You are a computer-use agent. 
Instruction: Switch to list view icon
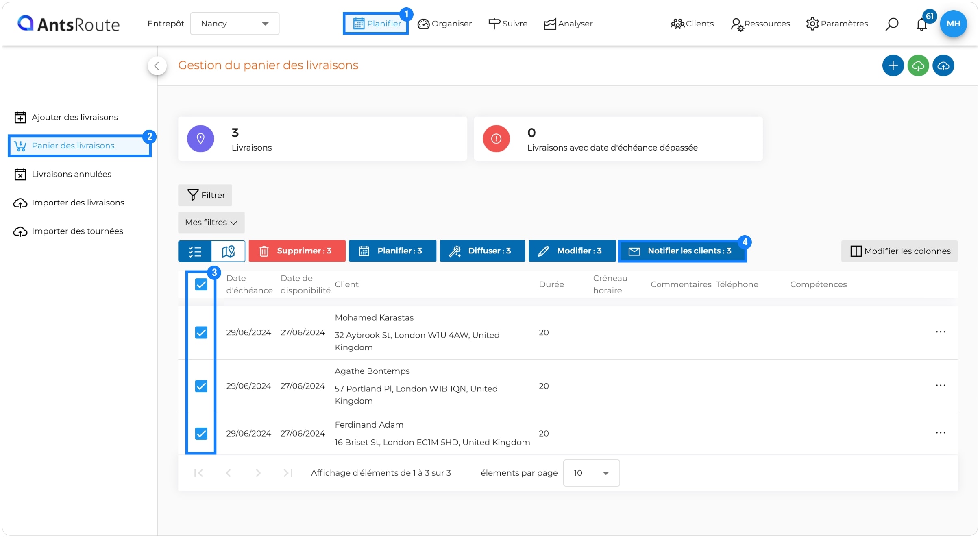pos(195,251)
